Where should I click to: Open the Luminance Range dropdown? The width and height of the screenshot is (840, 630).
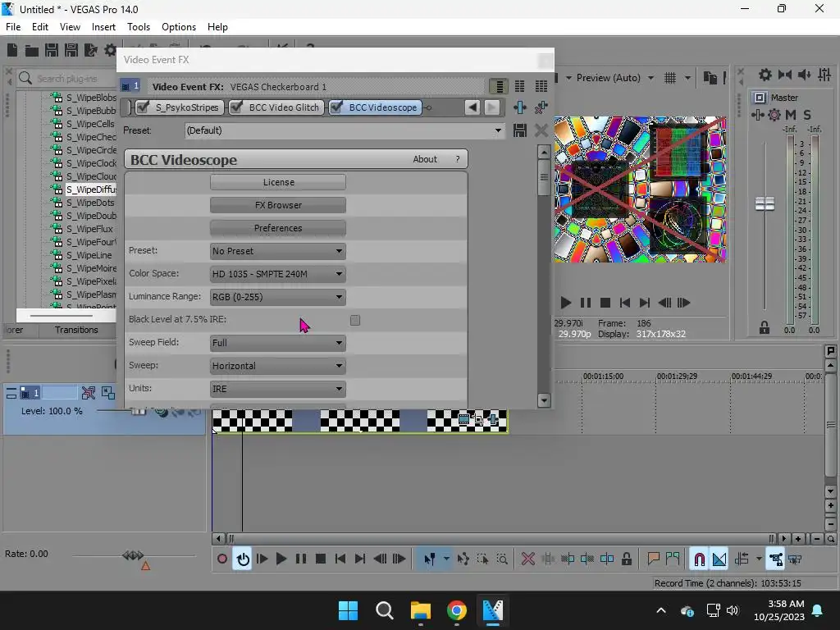tap(277, 297)
